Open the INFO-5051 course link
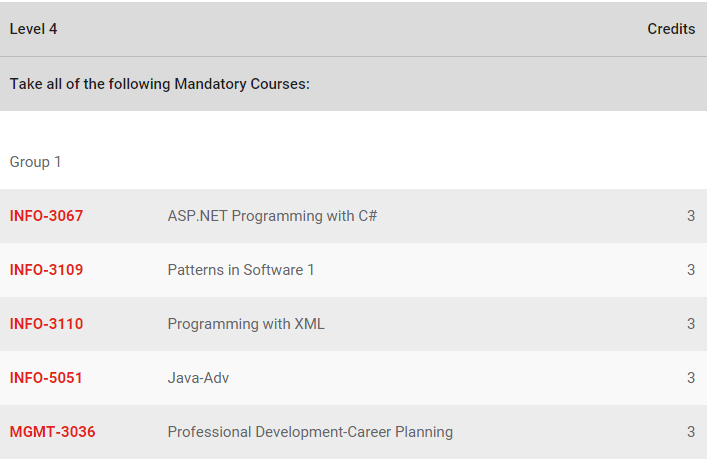Image resolution: width=709 pixels, height=461 pixels. tap(46, 378)
